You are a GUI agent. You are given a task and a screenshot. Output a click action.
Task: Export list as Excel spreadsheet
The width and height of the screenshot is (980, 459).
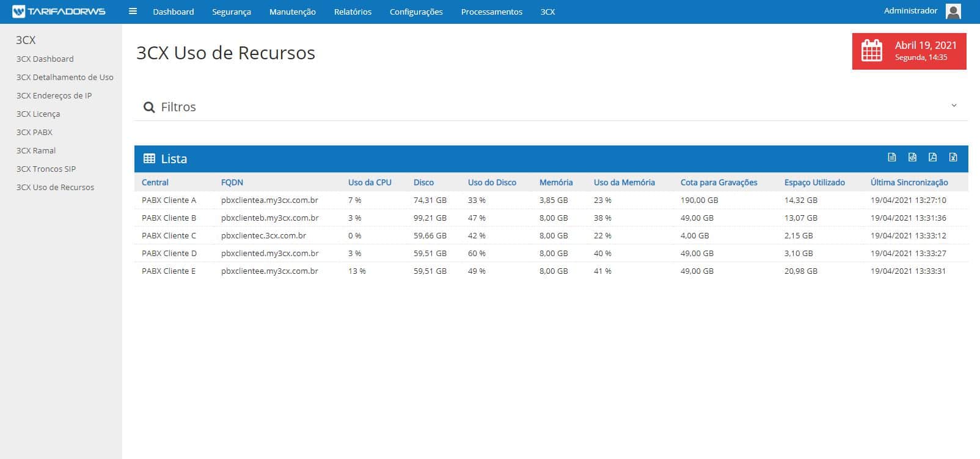click(953, 158)
